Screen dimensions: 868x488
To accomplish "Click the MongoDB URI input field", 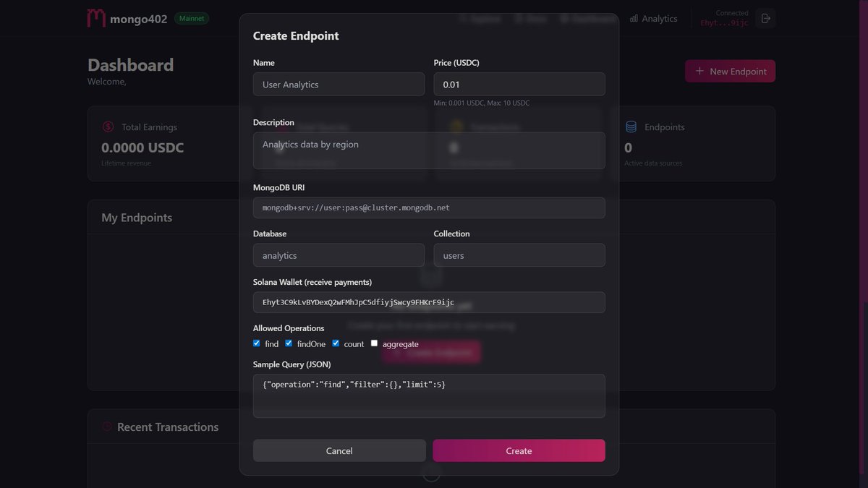I will click(x=429, y=207).
